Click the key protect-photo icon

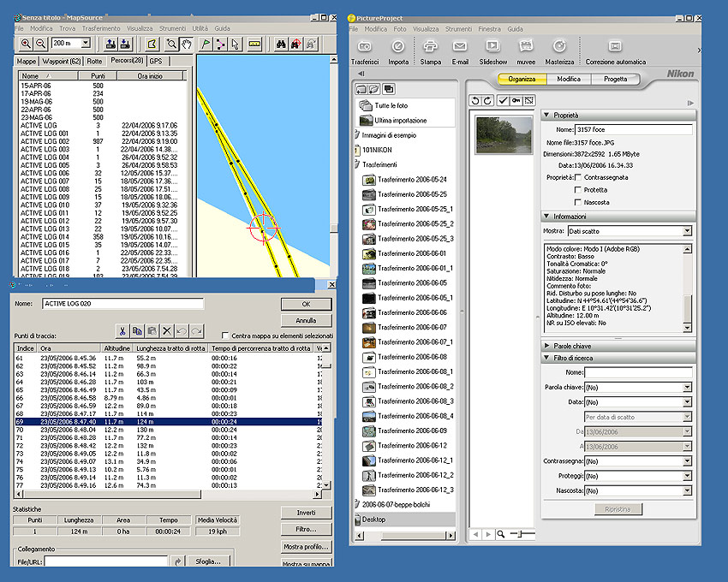[x=516, y=100]
